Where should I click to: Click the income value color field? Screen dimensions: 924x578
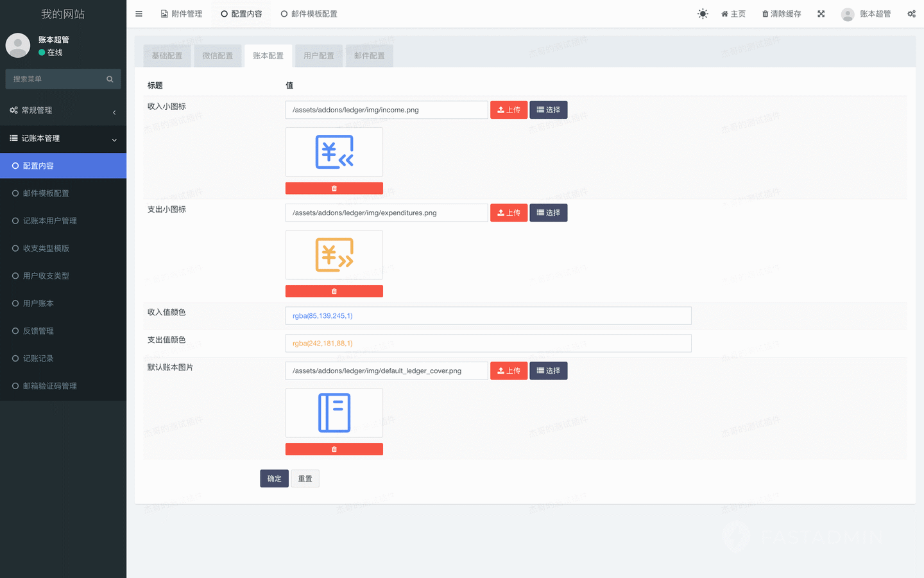click(488, 316)
